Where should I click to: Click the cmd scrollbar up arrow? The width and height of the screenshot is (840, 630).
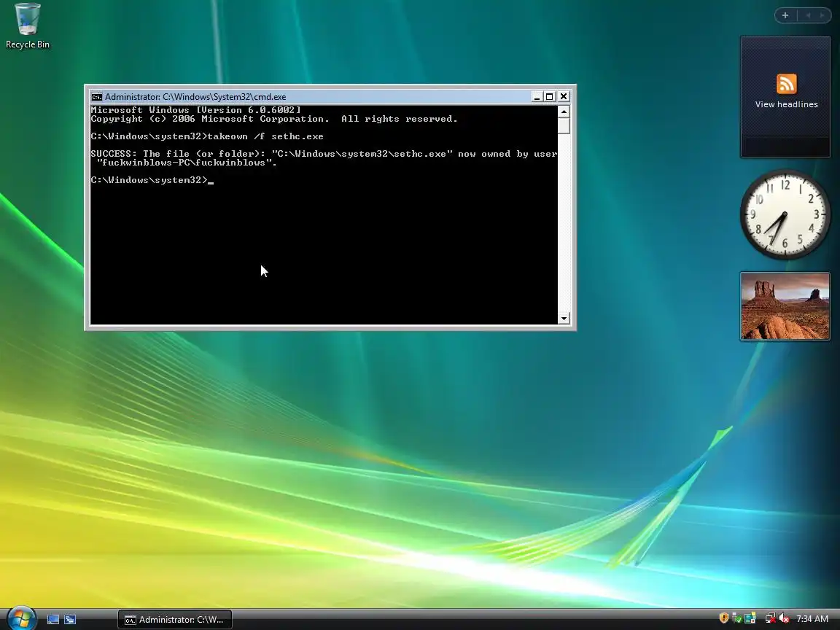[564, 112]
